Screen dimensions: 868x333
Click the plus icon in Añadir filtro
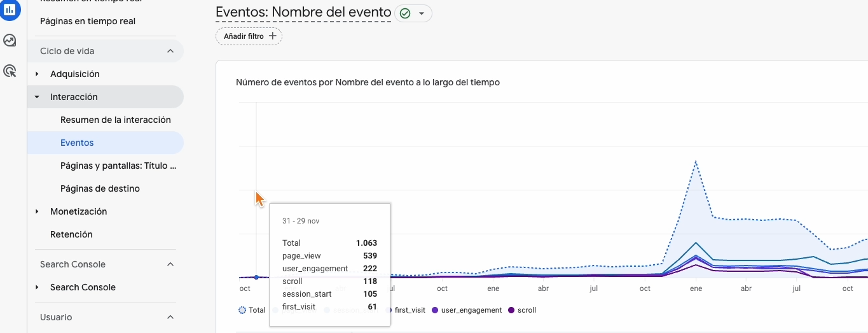[x=273, y=36]
